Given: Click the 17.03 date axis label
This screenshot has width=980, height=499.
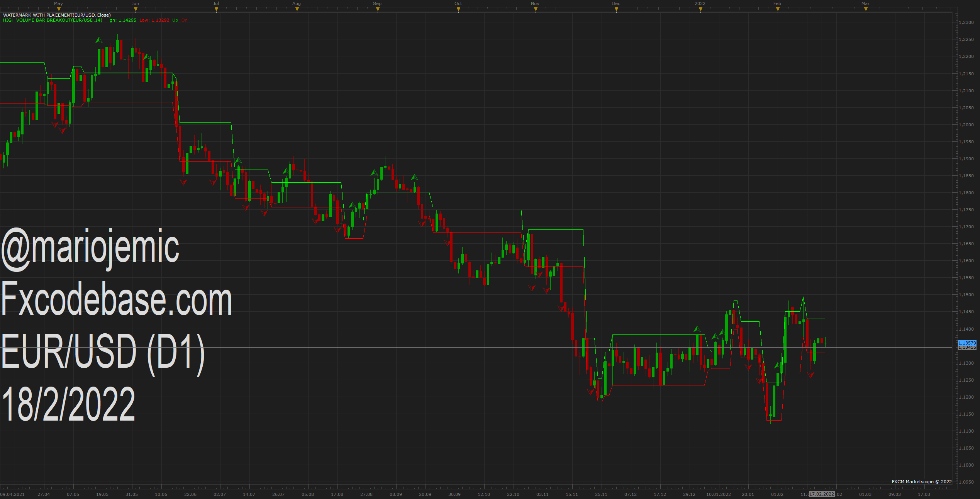Looking at the screenshot, I should click(x=924, y=494).
